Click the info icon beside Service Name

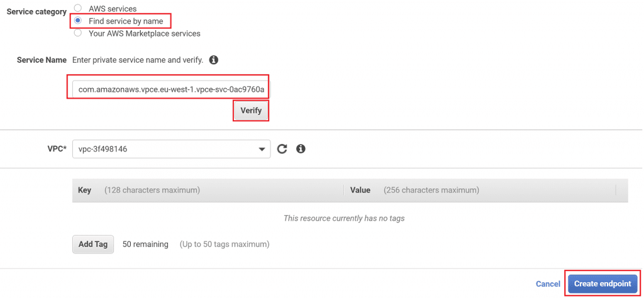(x=214, y=60)
